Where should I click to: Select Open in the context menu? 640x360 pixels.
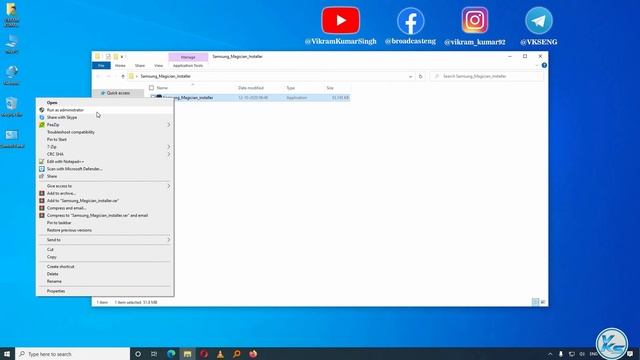(52, 102)
